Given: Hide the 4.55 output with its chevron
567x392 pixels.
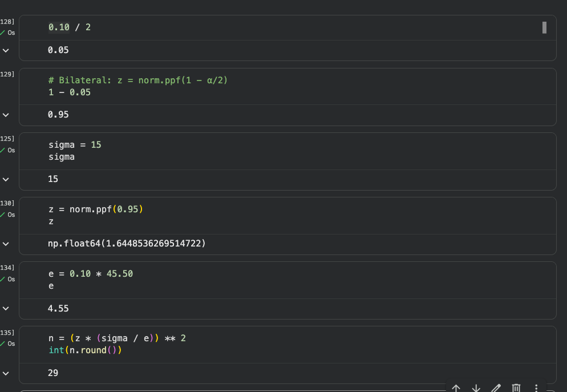Looking at the screenshot, I should (x=6, y=308).
